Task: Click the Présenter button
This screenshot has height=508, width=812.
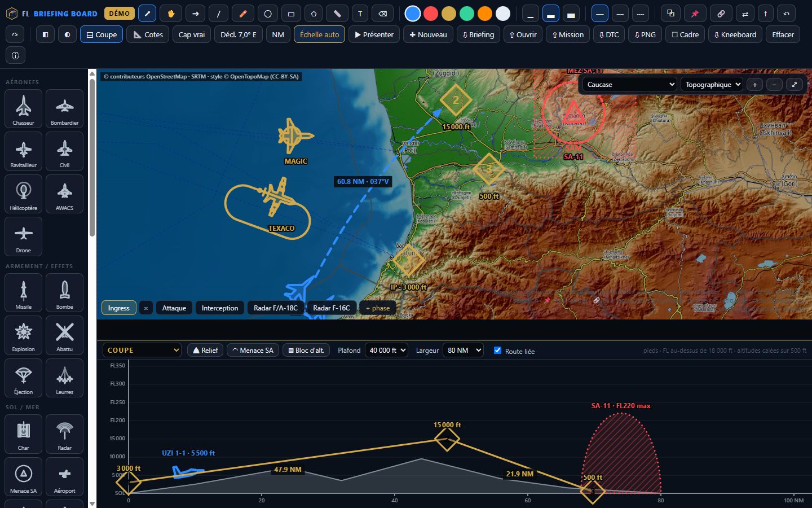Action: [x=374, y=34]
